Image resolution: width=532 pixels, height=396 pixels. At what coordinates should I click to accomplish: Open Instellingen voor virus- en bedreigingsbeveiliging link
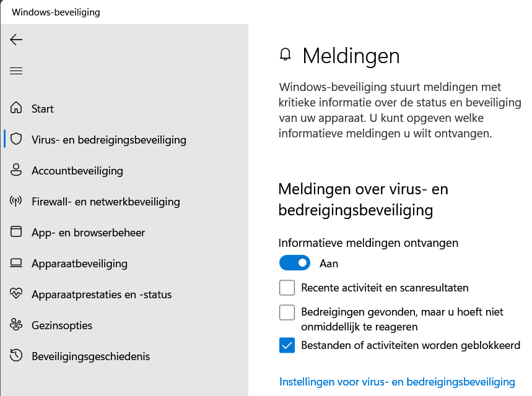[x=397, y=381]
